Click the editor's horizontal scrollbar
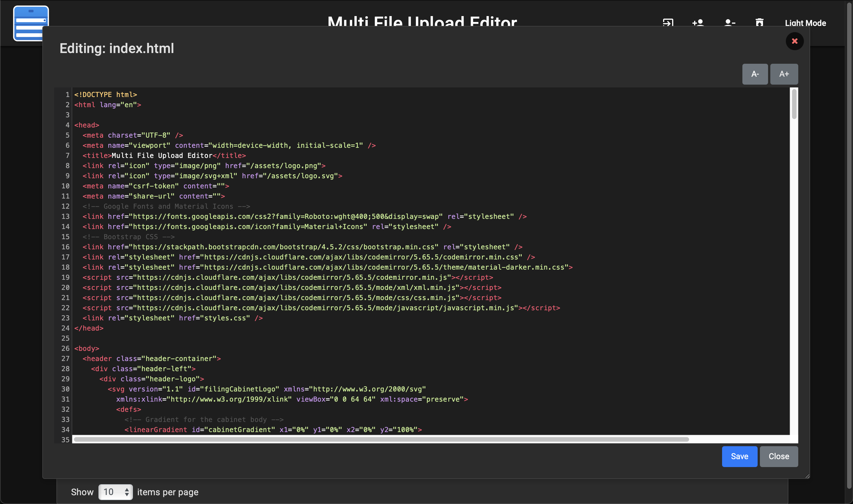Viewport: 853px width, 504px height. (x=380, y=439)
